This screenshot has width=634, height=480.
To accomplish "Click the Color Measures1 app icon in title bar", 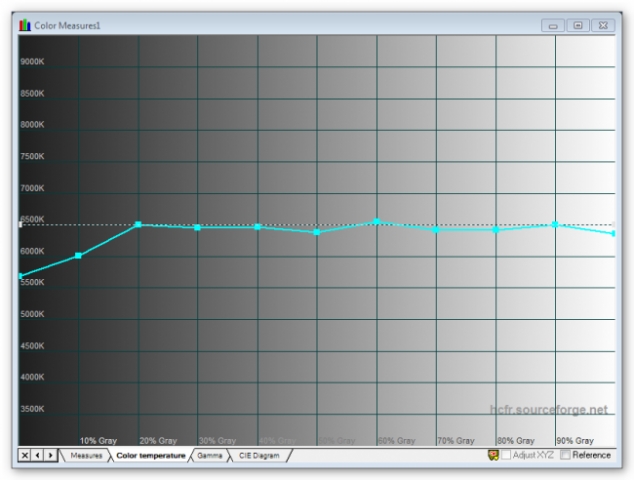I will (x=25, y=25).
